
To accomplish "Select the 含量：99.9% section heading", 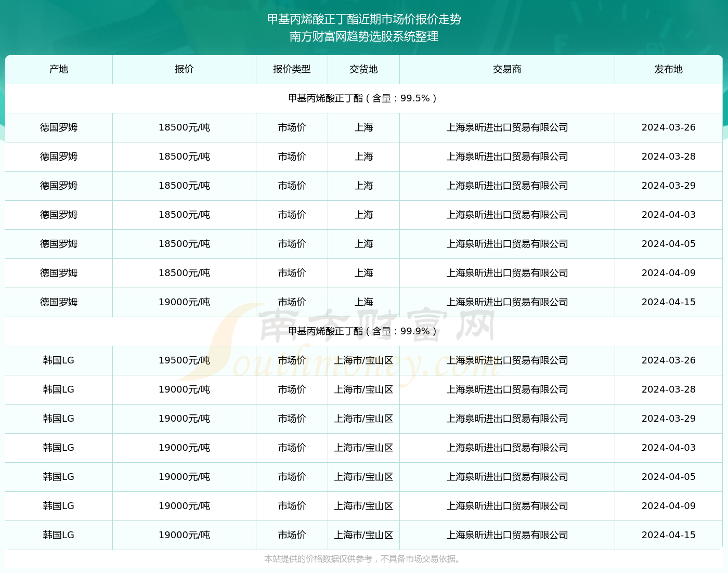I will (363, 331).
